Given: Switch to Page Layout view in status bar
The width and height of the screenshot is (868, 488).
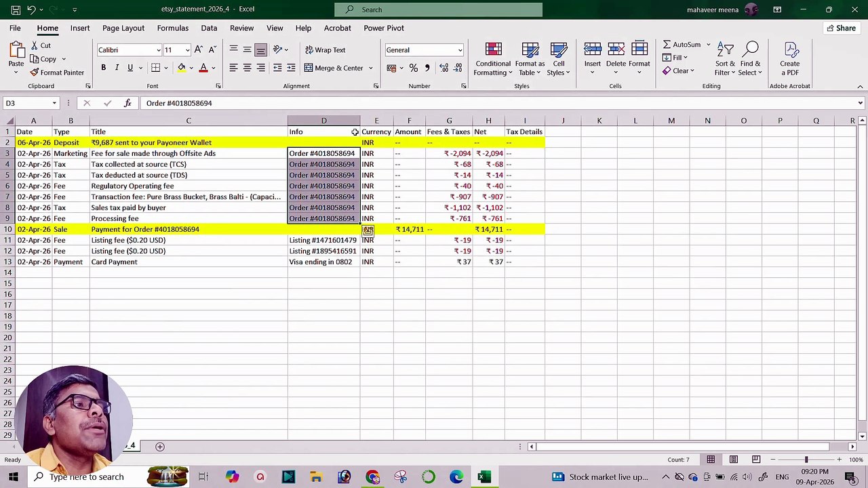Looking at the screenshot, I should point(733,460).
